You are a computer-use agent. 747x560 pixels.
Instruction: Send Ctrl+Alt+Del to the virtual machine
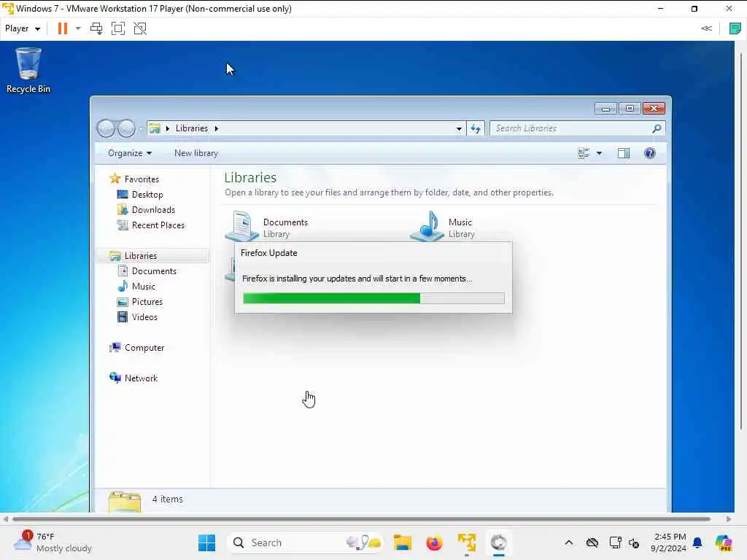[x=96, y=28]
